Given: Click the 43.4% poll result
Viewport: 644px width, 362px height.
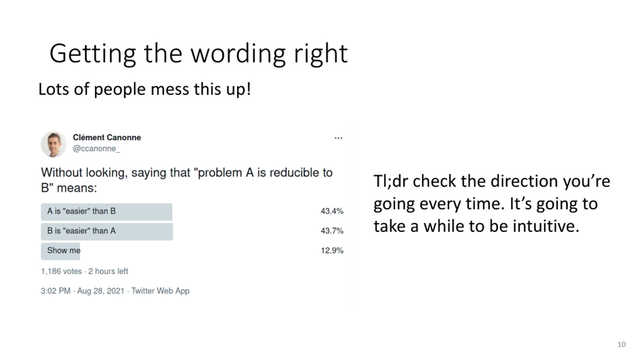Looking at the screenshot, I should point(332,211).
